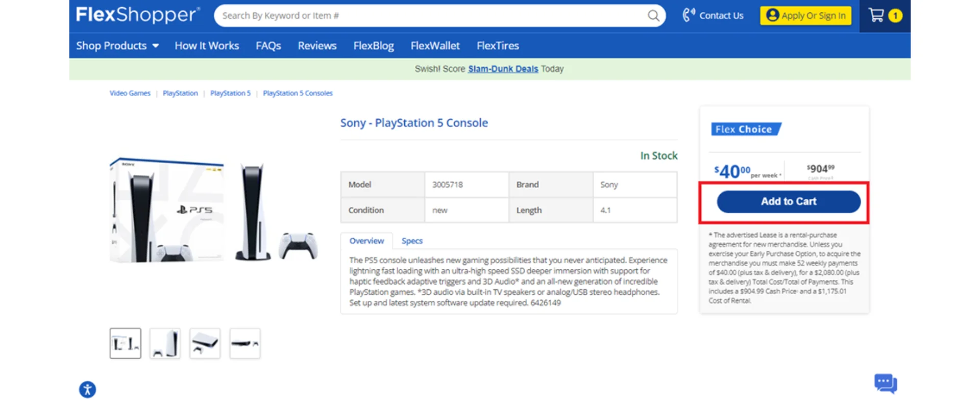Click the Video Games breadcrumb link
This screenshot has width=980, height=408.
(130, 93)
